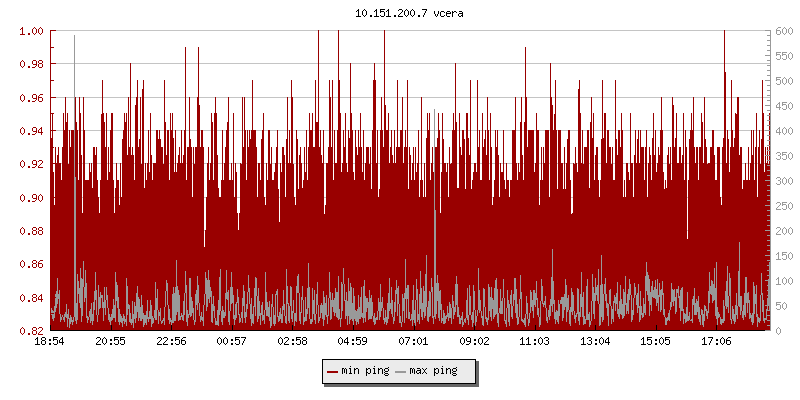Select the 0.90 left axis value
800x400 pixels.
tap(31, 198)
